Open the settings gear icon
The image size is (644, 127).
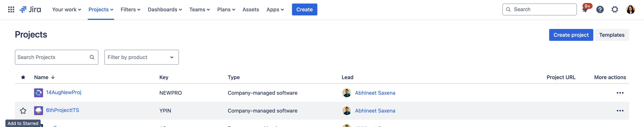(615, 9)
